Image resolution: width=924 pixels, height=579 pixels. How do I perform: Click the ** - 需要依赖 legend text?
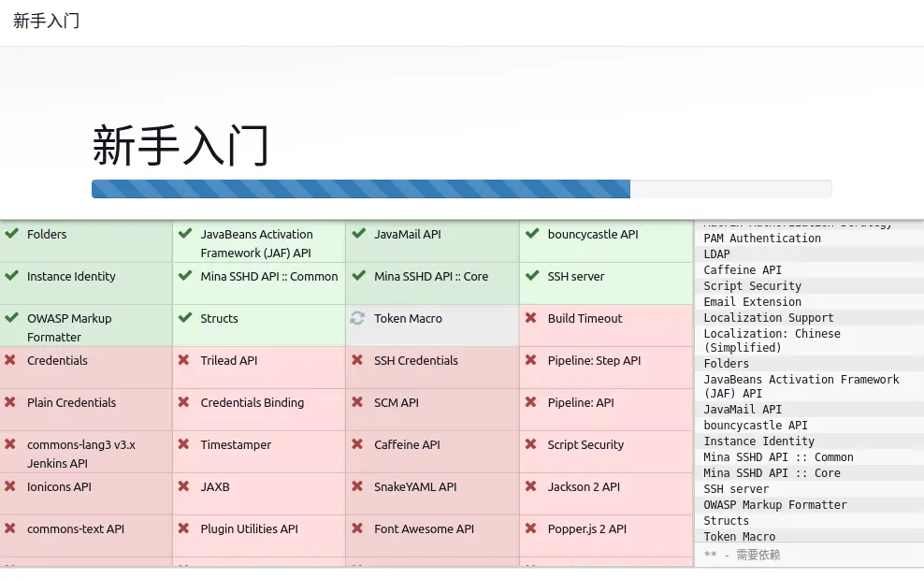(x=742, y=555)
